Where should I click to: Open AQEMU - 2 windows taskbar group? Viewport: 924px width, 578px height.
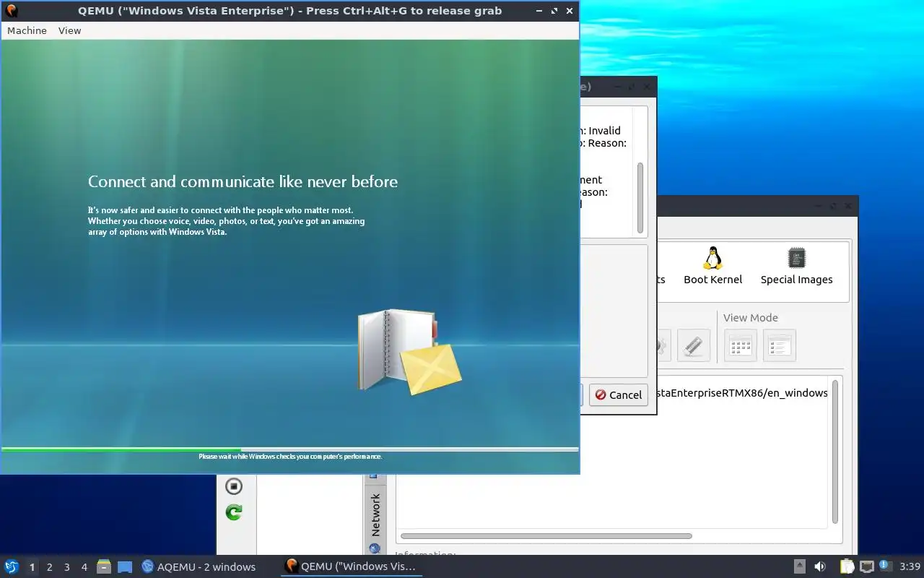pyautogui.click(x=199, y=566)
